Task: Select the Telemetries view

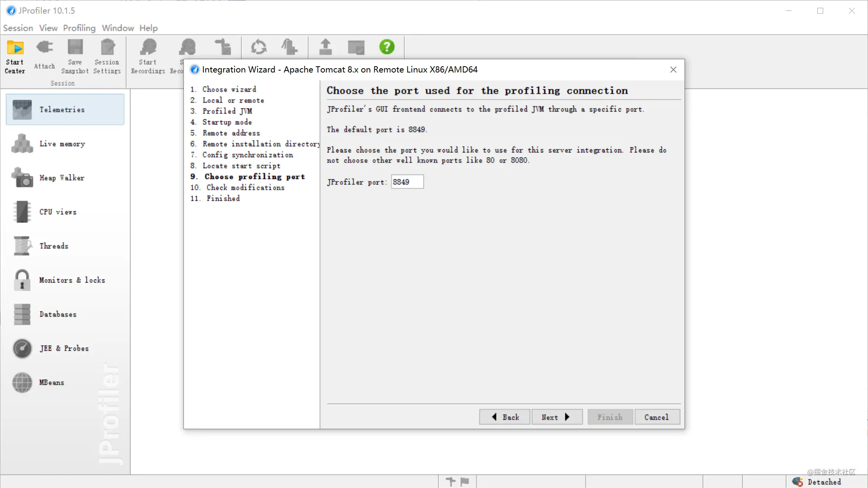Action: (62, 110)
